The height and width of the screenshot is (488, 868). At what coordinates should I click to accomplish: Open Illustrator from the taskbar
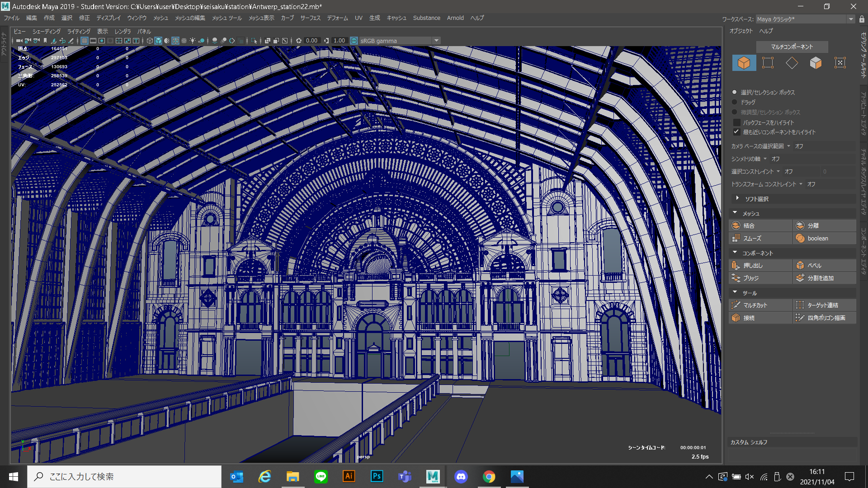tap(349, 477)
